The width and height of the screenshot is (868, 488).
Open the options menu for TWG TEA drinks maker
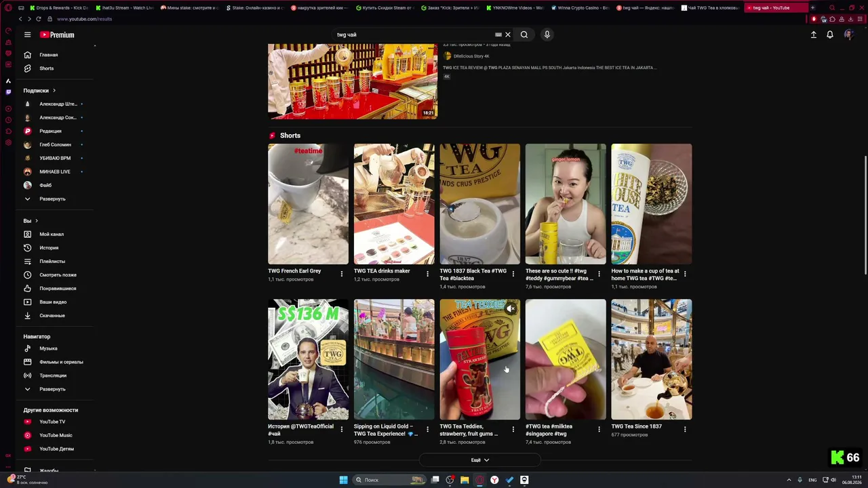coord(427,274)
